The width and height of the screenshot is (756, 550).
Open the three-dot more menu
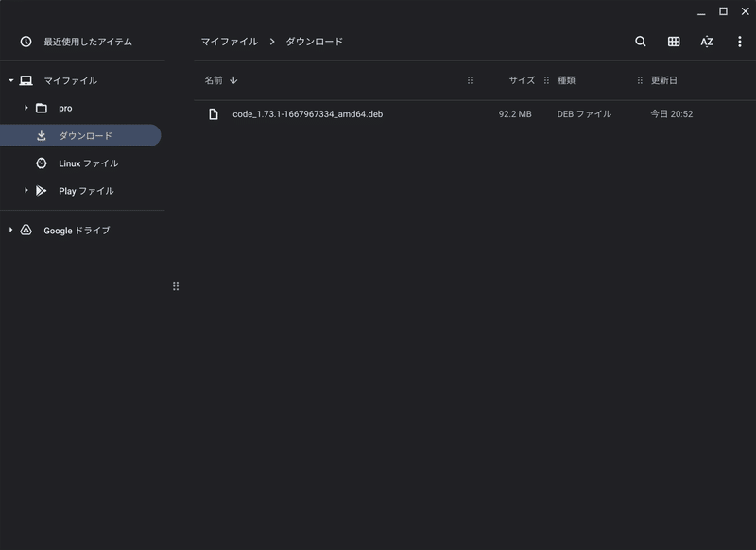[x=740, y=42]
